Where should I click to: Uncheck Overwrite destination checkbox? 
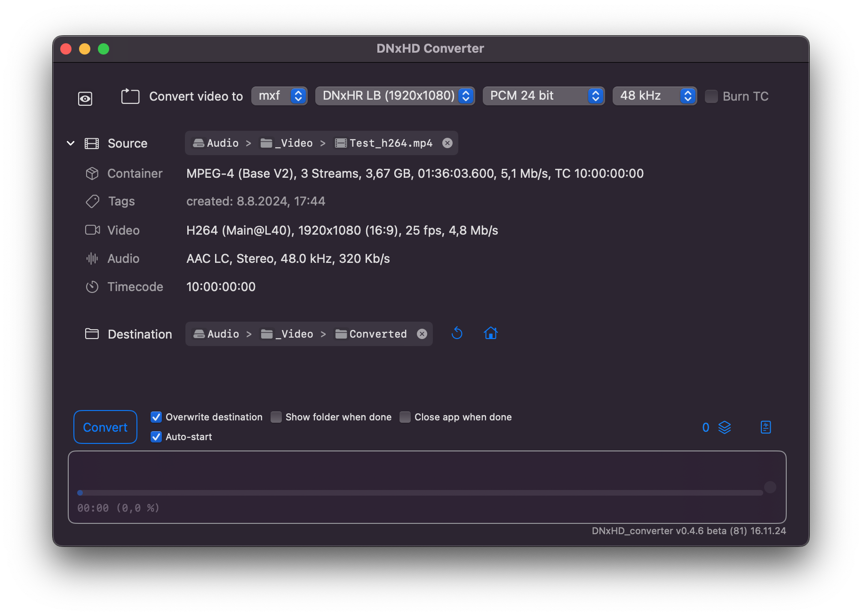(156, 417)
